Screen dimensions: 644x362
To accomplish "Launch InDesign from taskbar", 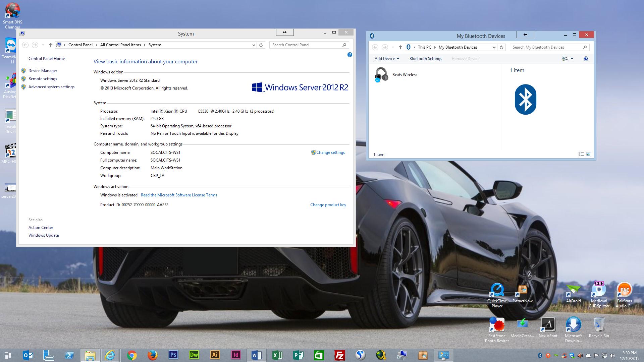I will click(236, 355).
